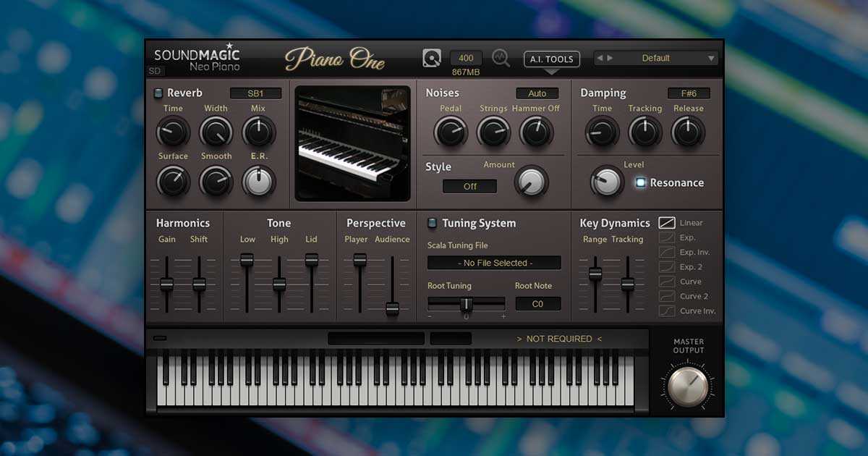Click the Resonance Level knob
The height and width of the screenshot is (456, 868).
[607, 182]
